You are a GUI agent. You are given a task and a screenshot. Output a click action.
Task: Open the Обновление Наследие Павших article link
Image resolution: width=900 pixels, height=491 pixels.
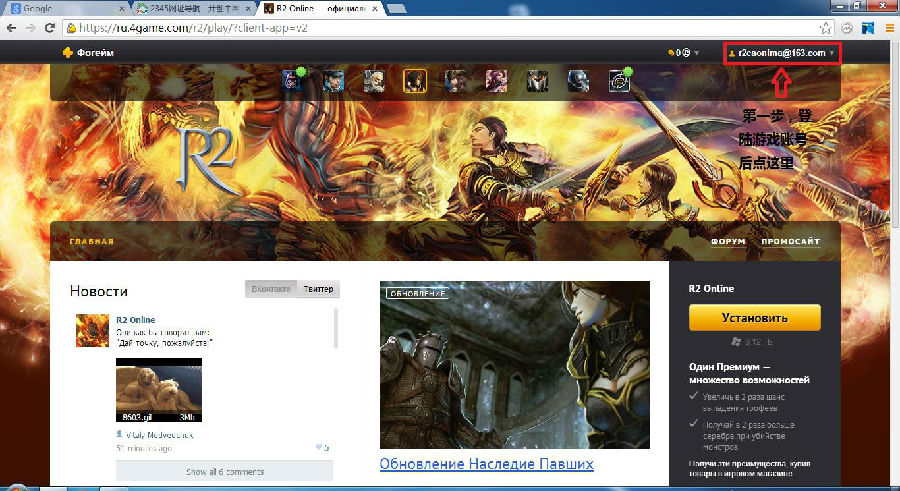click(487, 464)
